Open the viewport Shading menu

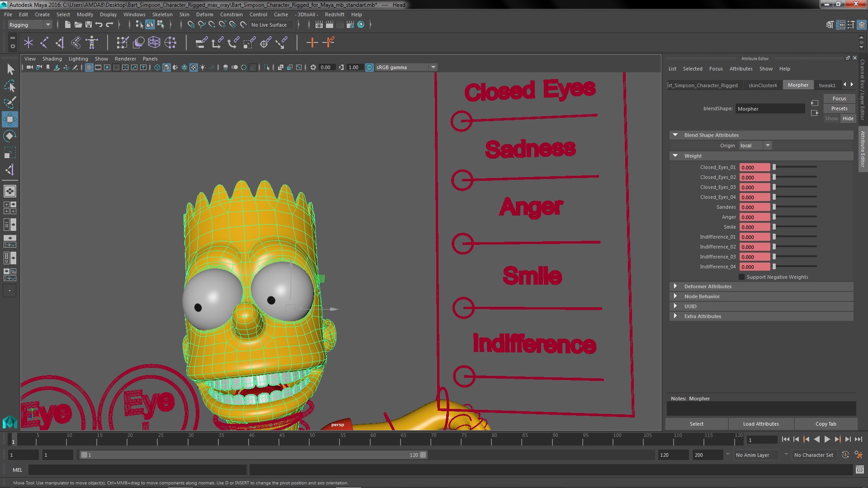(x=52, y=59)
